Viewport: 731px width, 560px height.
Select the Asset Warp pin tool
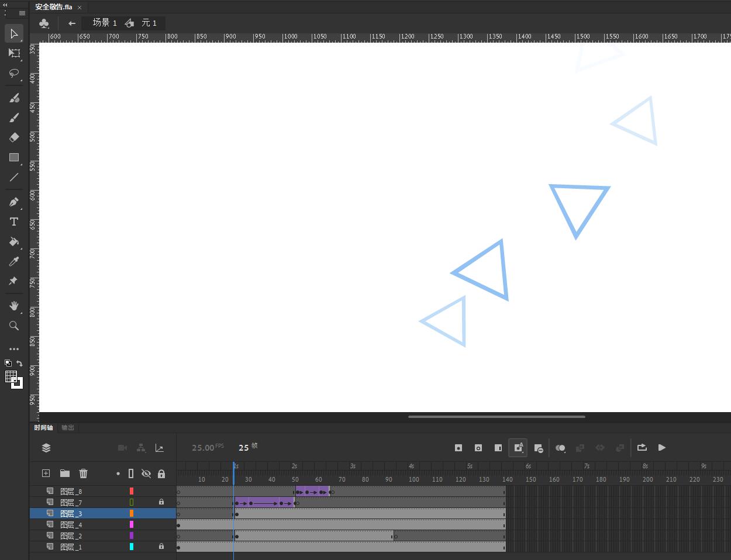(x=14, y=281)
